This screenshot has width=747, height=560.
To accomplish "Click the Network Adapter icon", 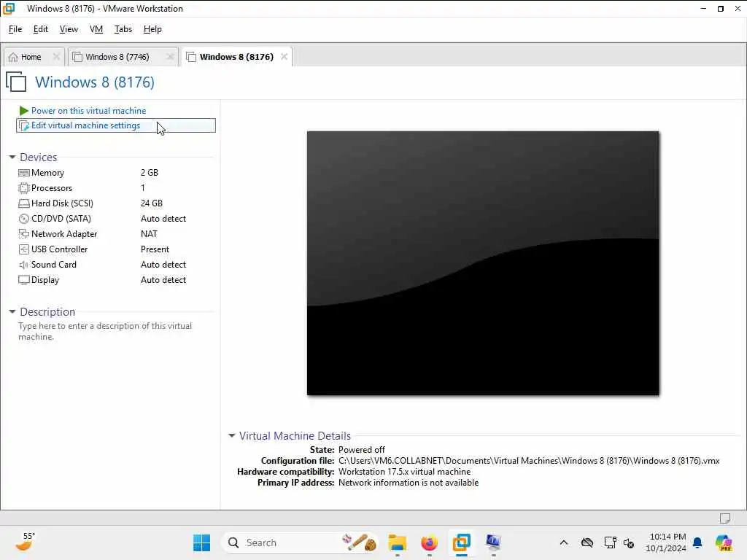I will 24,234.
